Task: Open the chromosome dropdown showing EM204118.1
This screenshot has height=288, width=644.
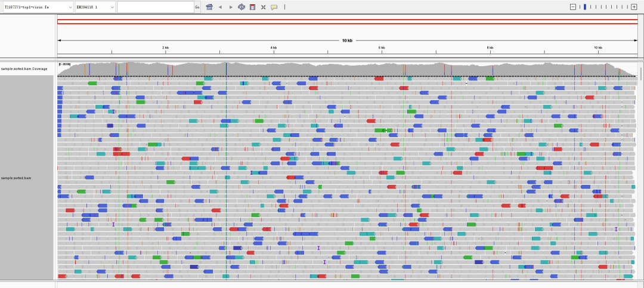Action: [95, 7]
